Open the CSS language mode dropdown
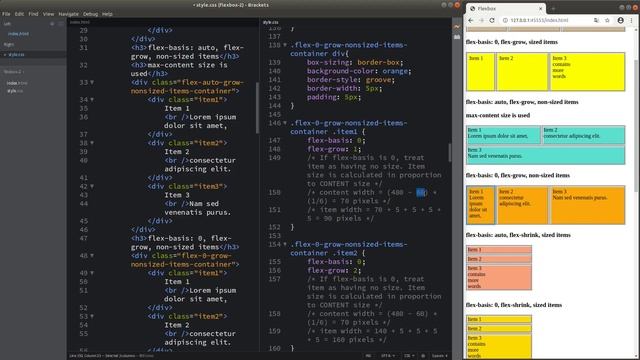Image resolution: width=640 pixels, height=360 pixels. coord(409,356)
